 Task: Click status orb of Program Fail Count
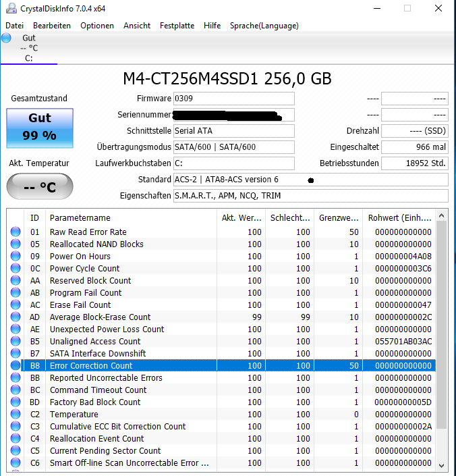pyautogui.click(x=16, y=292)
